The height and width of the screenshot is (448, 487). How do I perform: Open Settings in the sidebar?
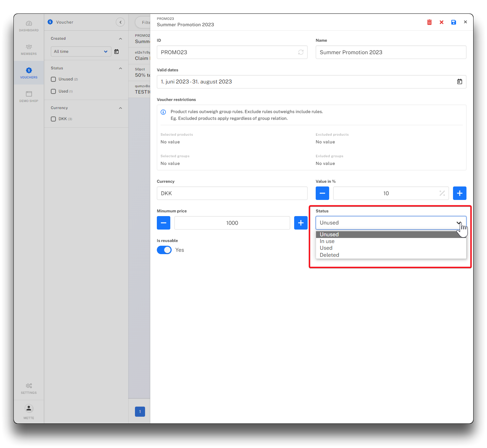click(29, 388)
